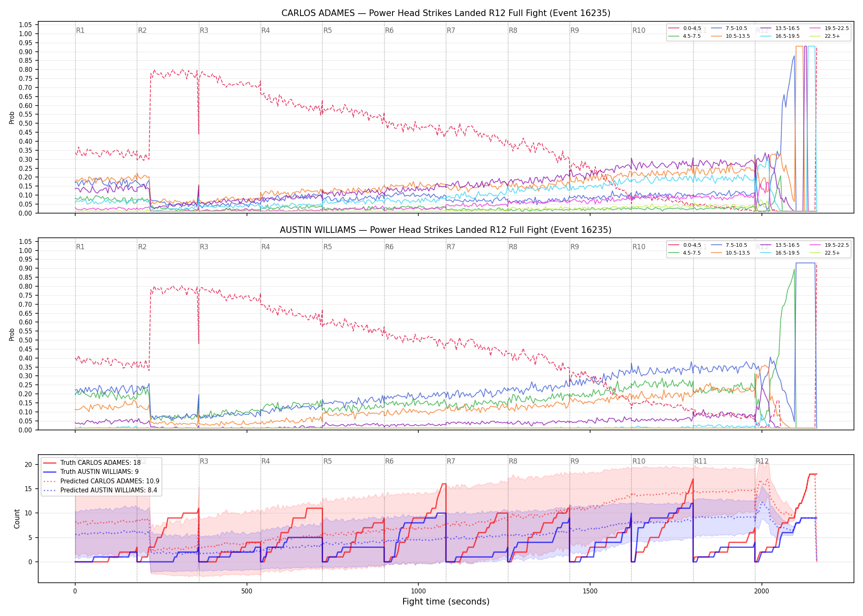Click R9 round marker in Williams chart
Image resolution: width=863 pixels, height=616 pixels.
tap(575, 247)
